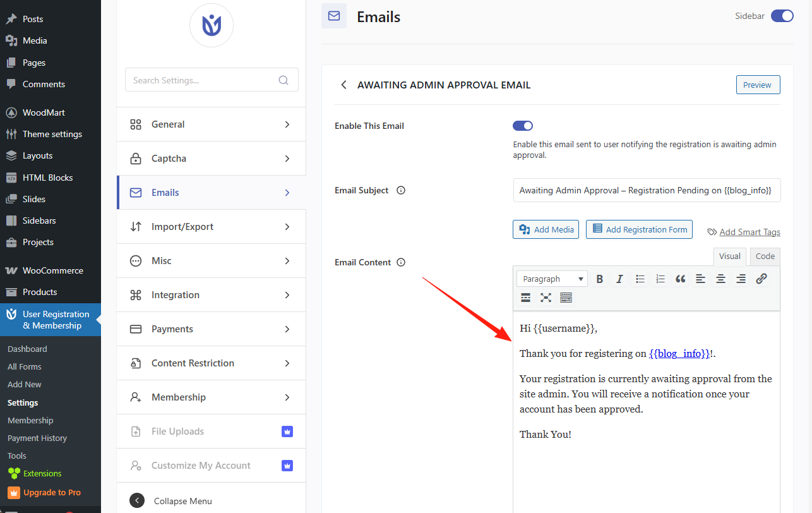The height and width of the screenshot is (513, 812).
Task: Expand the Payments settings section
Action: tap(211, 329)
